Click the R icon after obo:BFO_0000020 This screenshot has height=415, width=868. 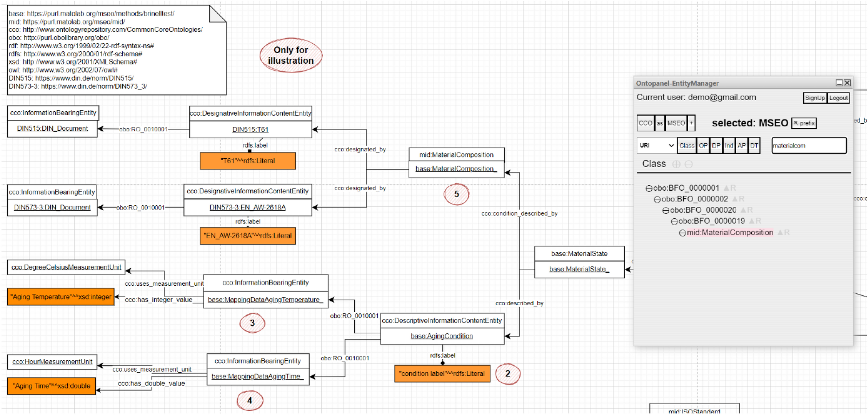[x=750, y=210]
